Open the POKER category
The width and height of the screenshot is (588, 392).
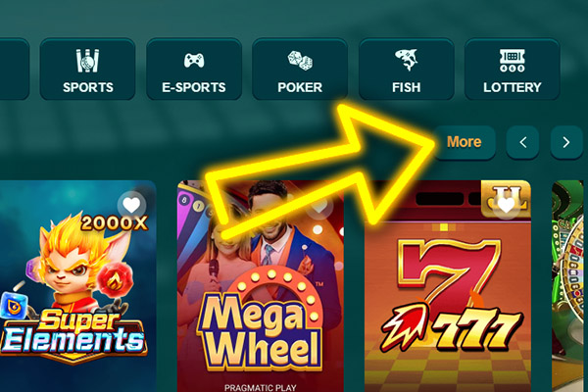300,69
